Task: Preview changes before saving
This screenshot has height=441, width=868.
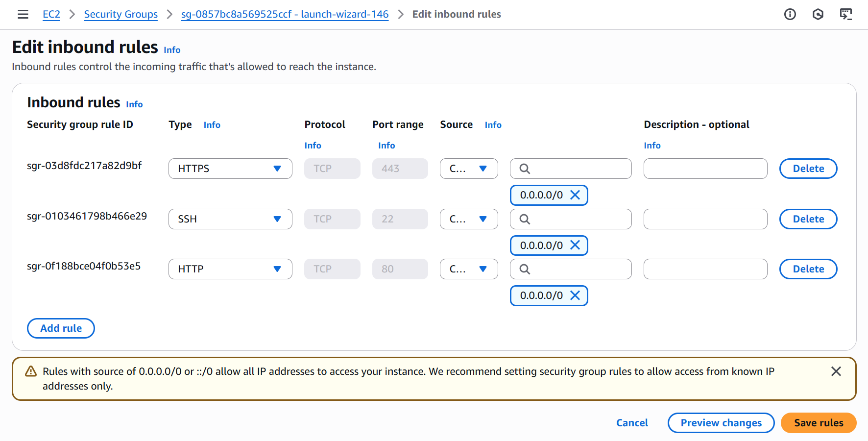Action: click(x=721, y=422)
